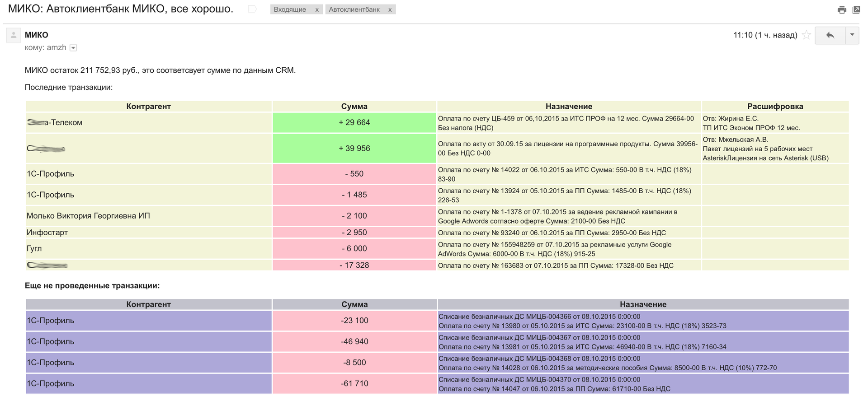
Task: Click the timestamp '11:10 (1 ч. назад)'
Action: pyautogui.click(x=765, y=35)
